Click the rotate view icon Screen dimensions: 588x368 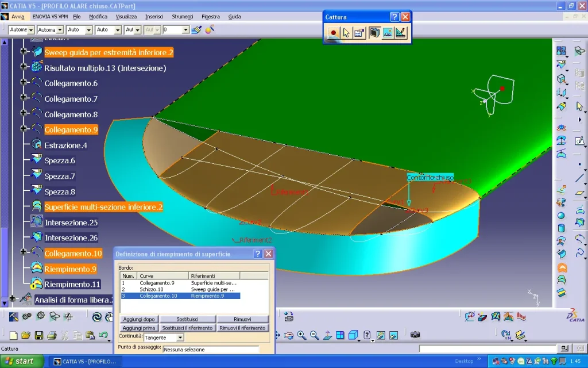[x=289, y=335]
